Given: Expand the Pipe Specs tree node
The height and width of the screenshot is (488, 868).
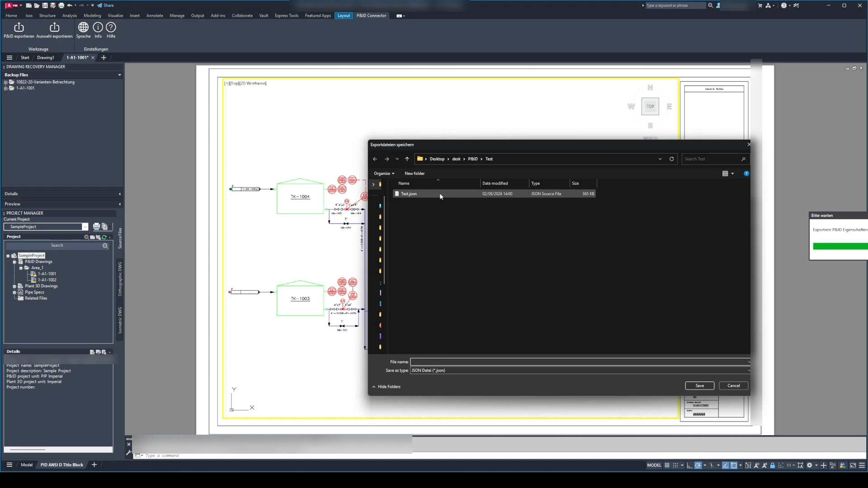Looking at the screenshot, I should (x=14, y=293).
